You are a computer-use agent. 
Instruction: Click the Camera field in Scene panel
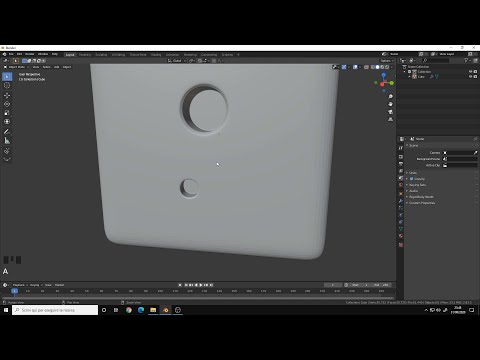click(460, 153)
